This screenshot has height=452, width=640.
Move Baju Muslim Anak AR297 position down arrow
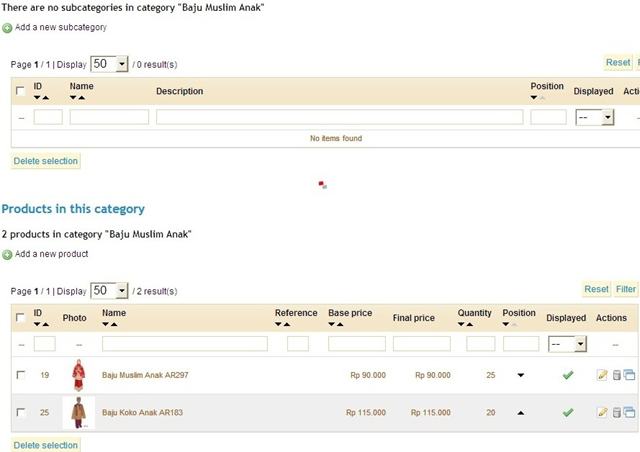pos(521,375)
